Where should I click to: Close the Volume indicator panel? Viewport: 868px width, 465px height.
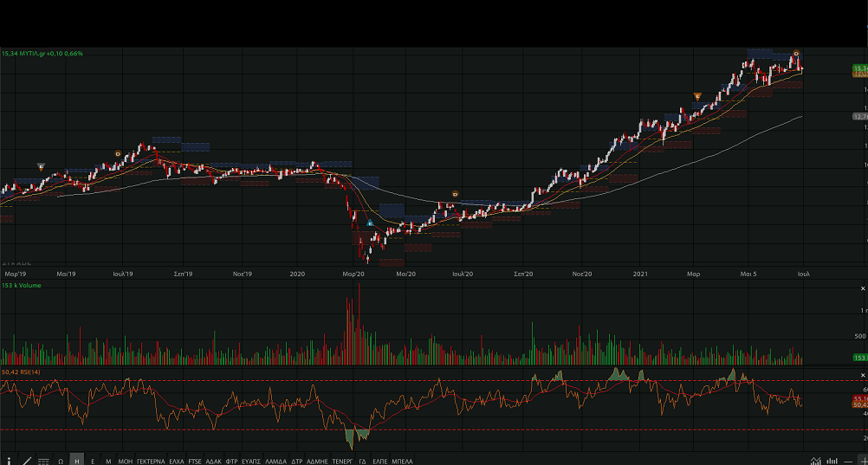click(863, 287)
